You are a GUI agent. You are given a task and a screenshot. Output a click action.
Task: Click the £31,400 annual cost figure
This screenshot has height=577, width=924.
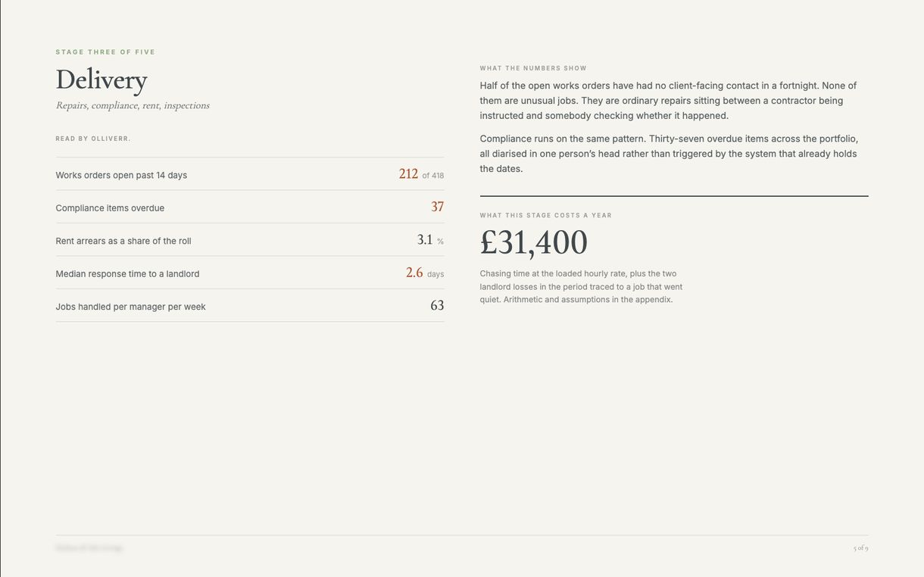534,242
